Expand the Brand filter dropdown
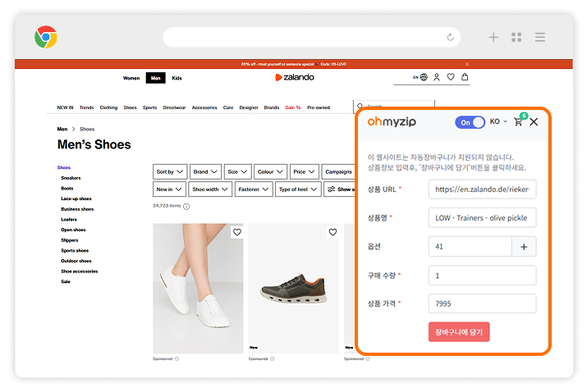Screen dimensions: 587x392 point(205,172)
